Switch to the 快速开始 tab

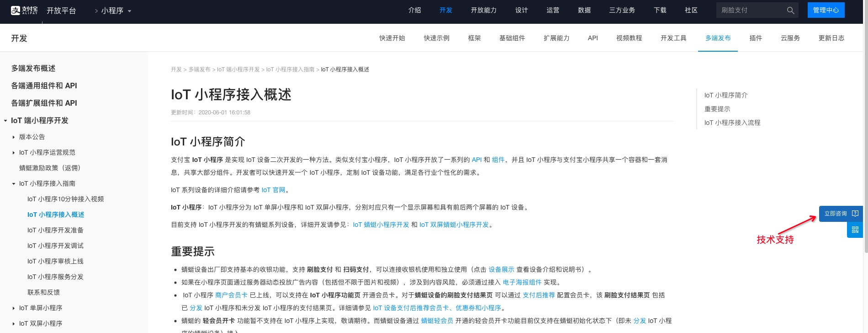[x=392, y=38]
